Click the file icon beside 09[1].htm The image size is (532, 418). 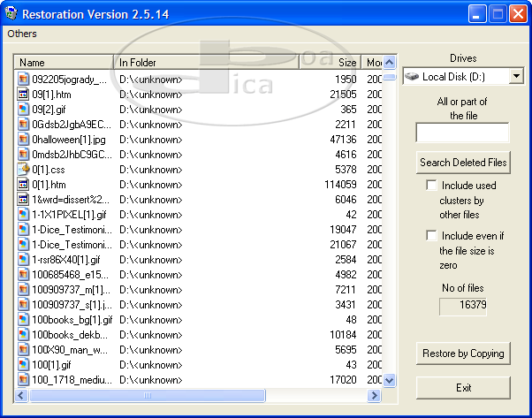pyautogui.click(x=24, y=94)
